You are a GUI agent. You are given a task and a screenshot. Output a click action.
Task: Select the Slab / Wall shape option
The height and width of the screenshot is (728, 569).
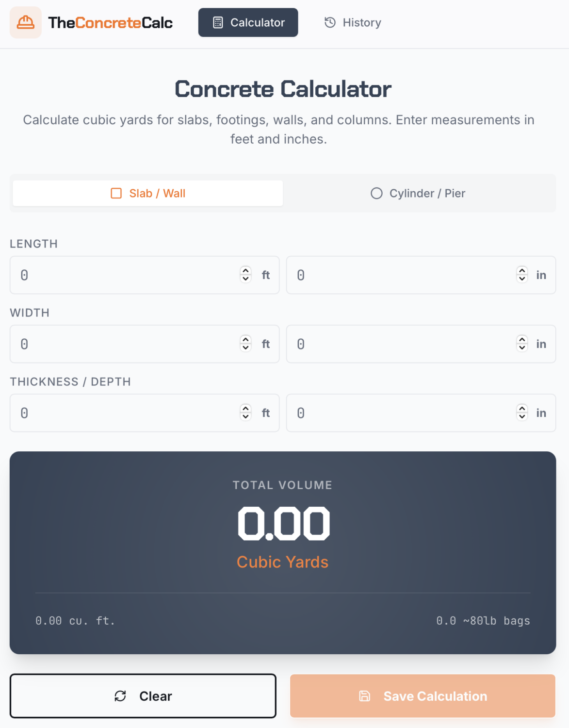tap(148, 193)
